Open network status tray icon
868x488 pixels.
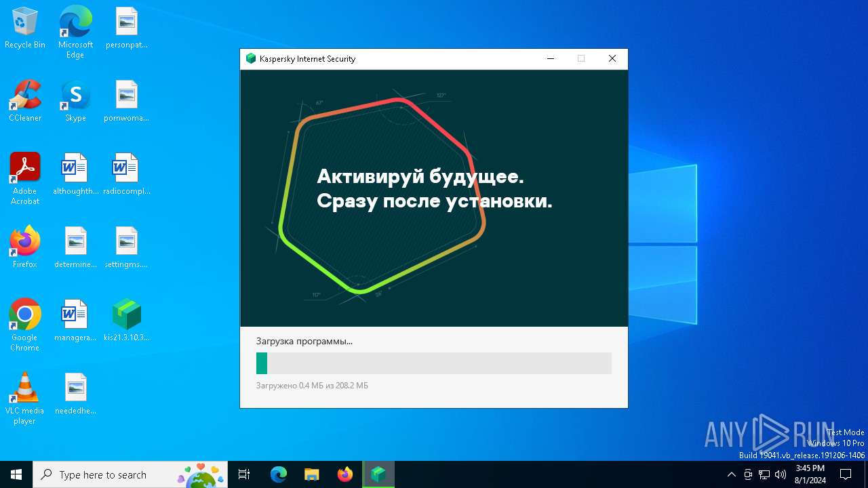(764, 474)
